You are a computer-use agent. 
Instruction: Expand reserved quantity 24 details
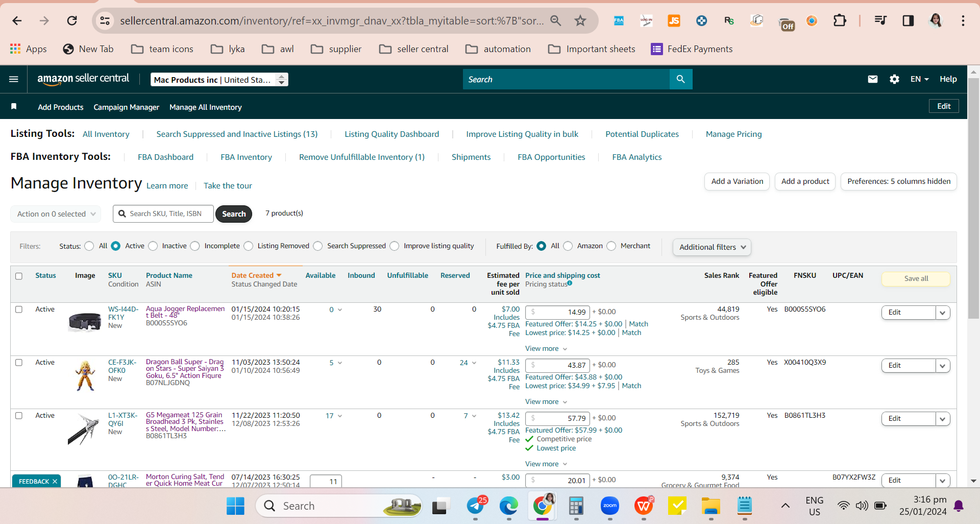468,363
